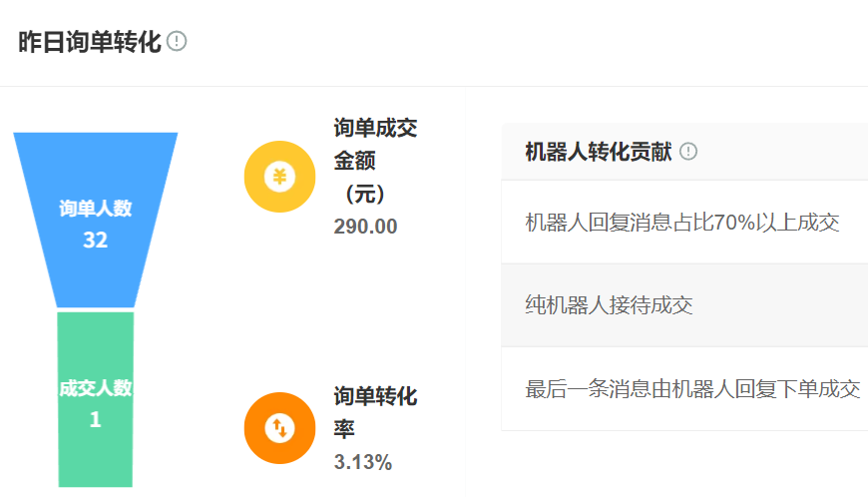
Task: Click the 成交人数 text in the funnel
Action: (96, 388)
